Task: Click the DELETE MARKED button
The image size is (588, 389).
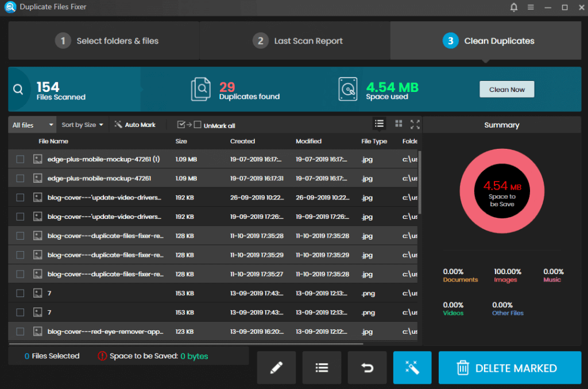Action: pyautogui.click(x=510, y=368)
